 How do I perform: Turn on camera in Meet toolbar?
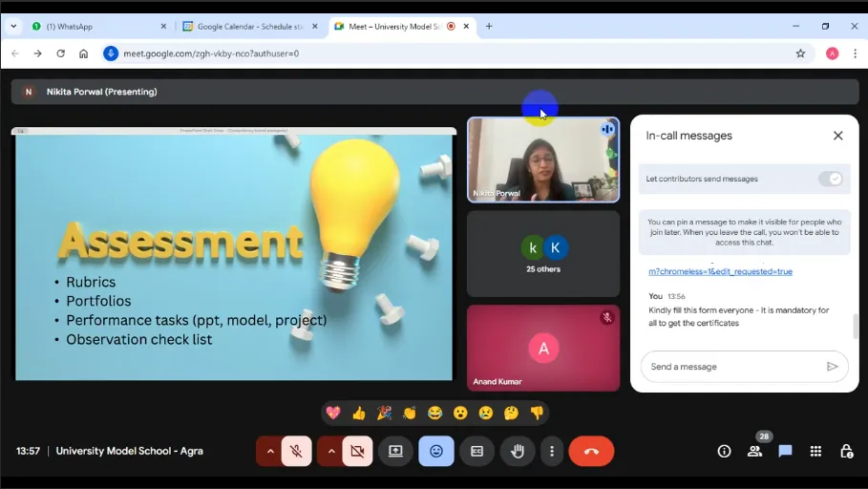pos(357,452)
